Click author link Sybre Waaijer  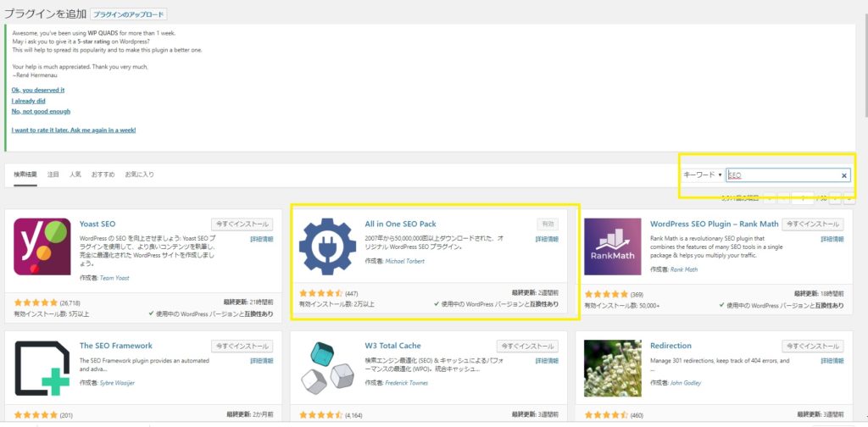pyautogui.click(x=117, y=383)
